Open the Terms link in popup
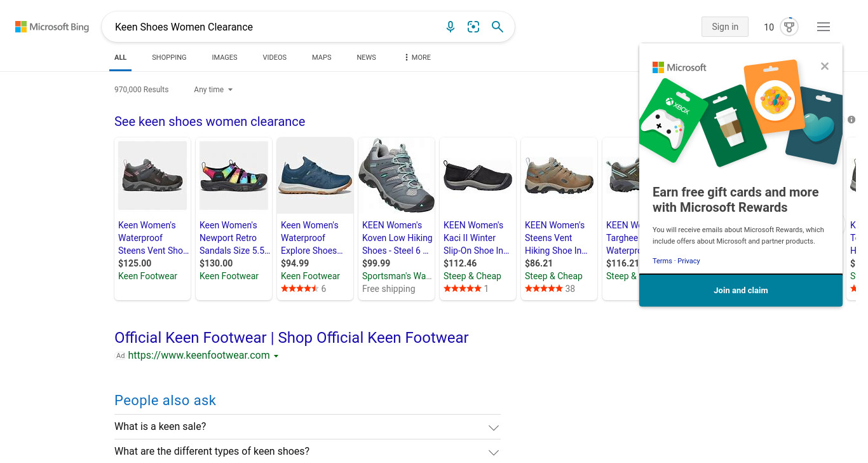 (x=662, y=261)
